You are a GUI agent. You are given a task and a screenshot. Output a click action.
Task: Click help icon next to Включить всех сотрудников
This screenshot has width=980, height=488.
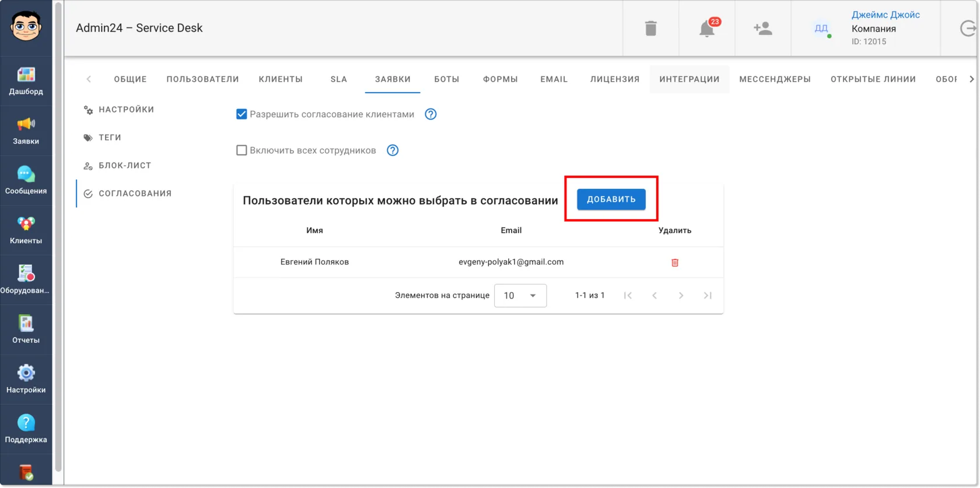[393, 150]
